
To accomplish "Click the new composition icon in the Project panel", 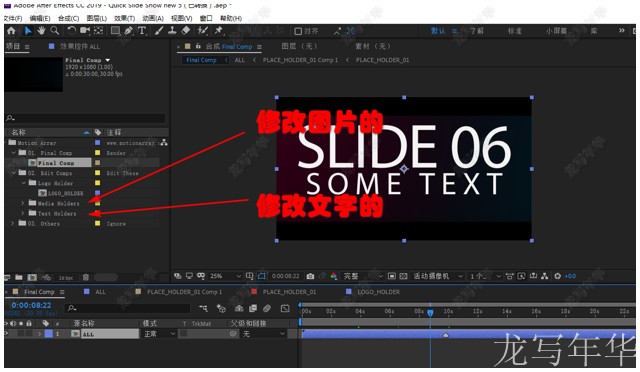I will click(x=32, y=277).
